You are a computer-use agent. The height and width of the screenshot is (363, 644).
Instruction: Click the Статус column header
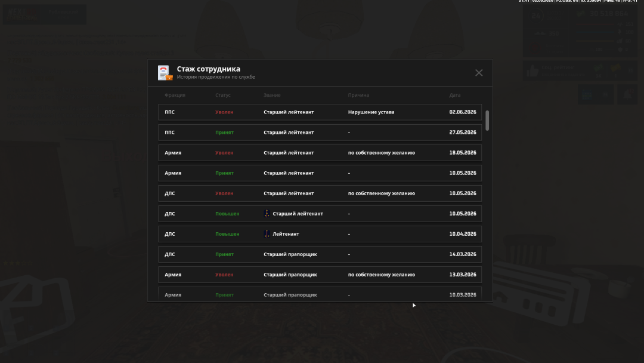coord(223,95)
